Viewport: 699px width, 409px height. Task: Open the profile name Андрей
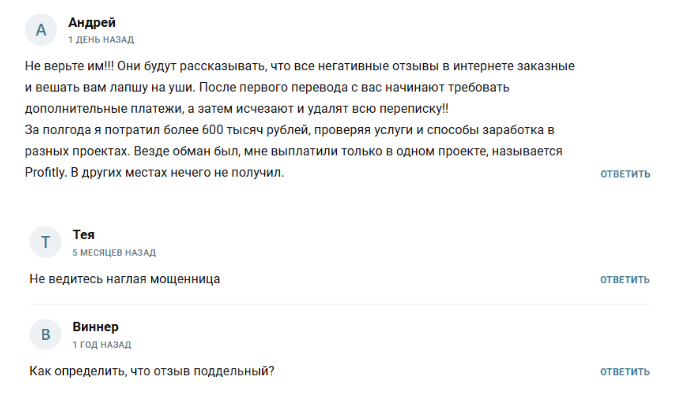92,22
